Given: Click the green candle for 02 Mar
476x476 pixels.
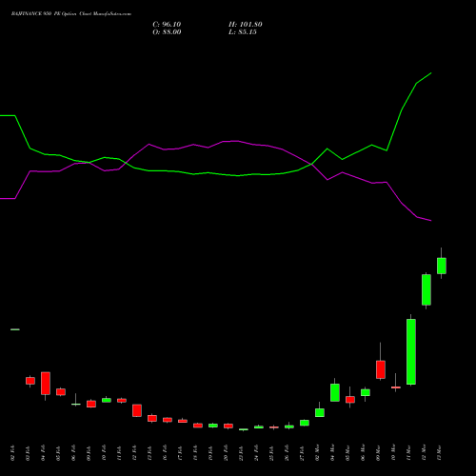Looking at the screenshot, I should pyautogui.click(x=320, y=412).
